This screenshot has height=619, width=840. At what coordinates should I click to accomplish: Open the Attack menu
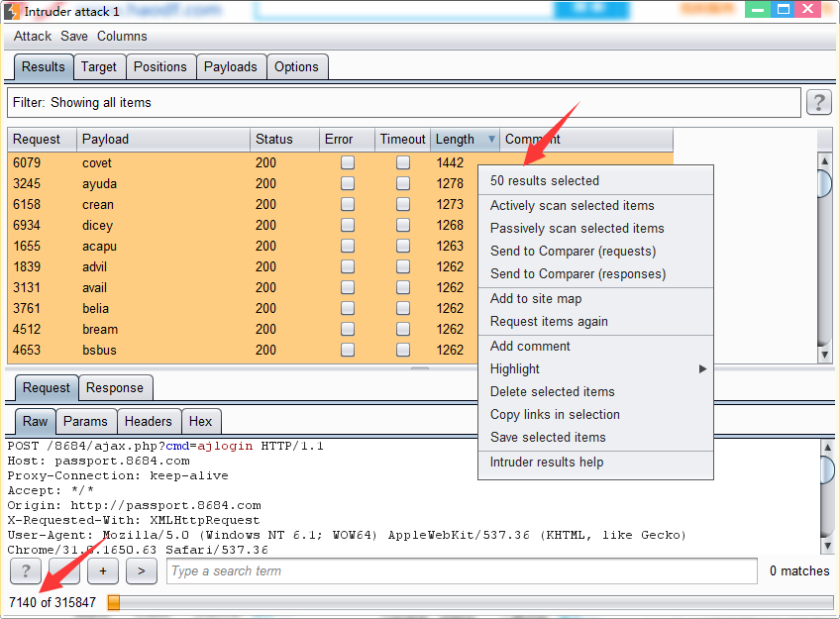coord(33,36)
